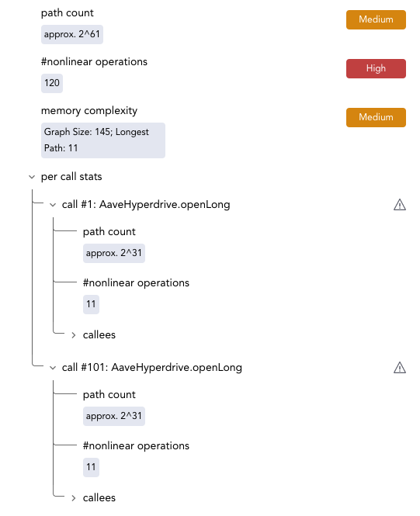The width and height of the screenshot is (420, 516).
Task: Select approx. 2^31 under call #101
Action: pos(114,416)
